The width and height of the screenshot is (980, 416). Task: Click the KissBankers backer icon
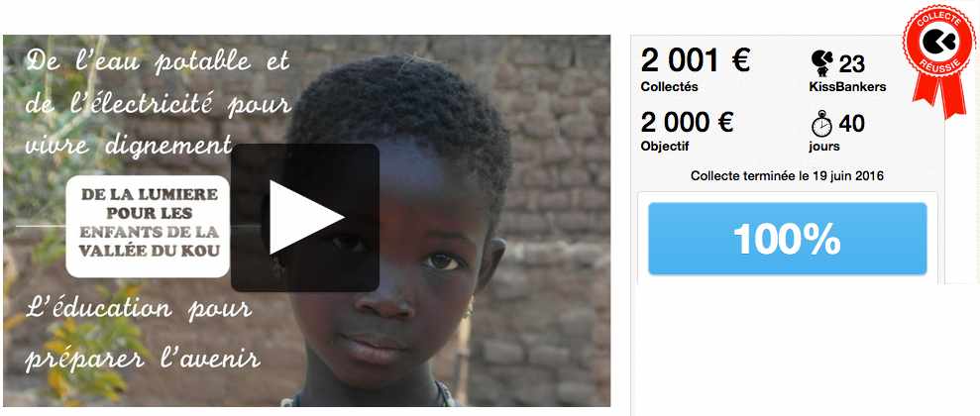pyautogui.click(x=821, y=63)
